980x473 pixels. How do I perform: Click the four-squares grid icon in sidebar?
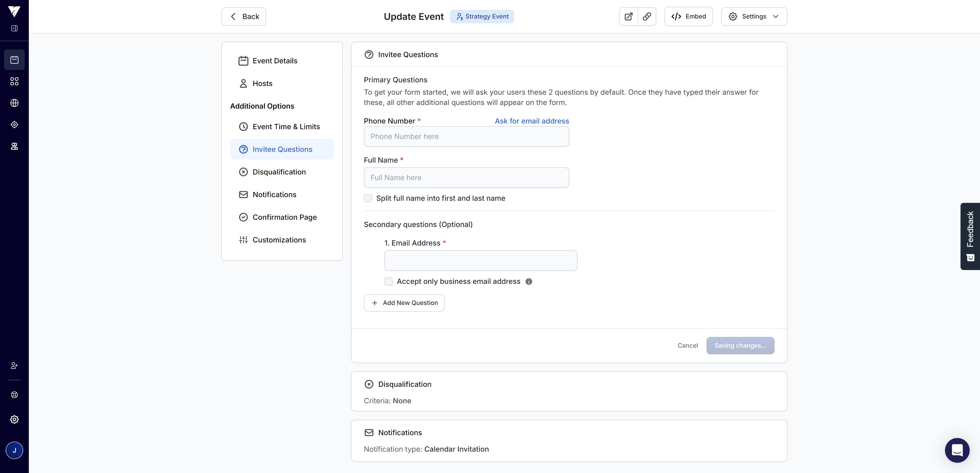[14, 81]
